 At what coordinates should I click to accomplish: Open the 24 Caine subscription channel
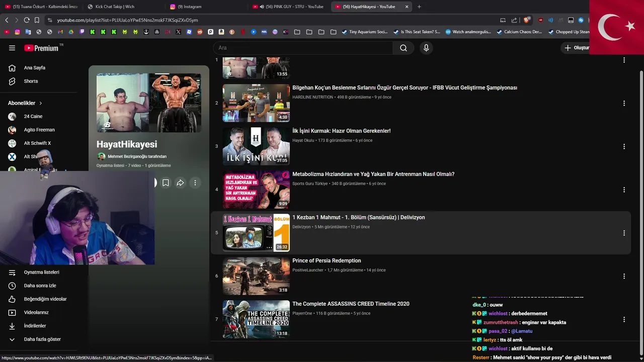[x=33, y=116]
